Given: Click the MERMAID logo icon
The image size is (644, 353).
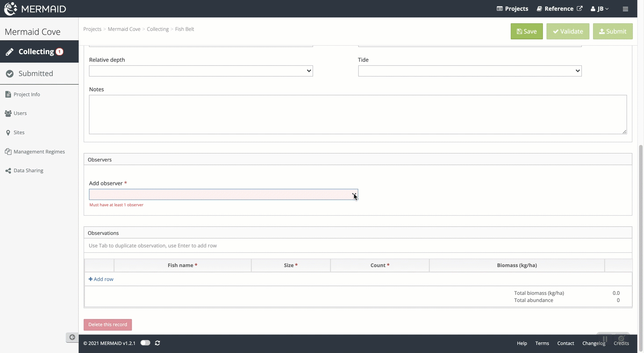Looking at the screenshot, I should tap(11, 9).
